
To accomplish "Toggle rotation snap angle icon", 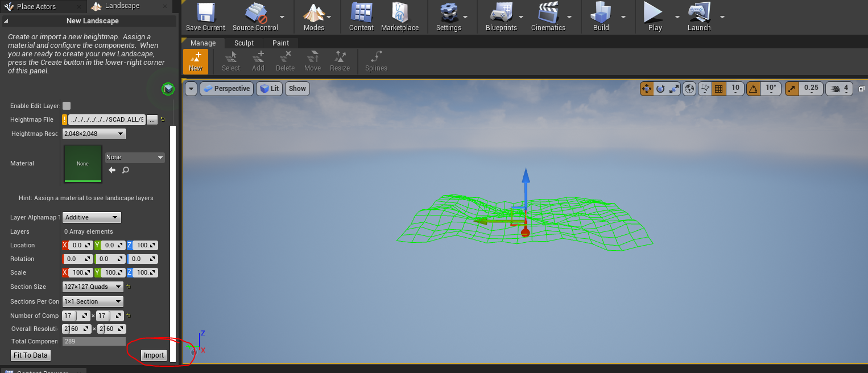I will 754,88.
